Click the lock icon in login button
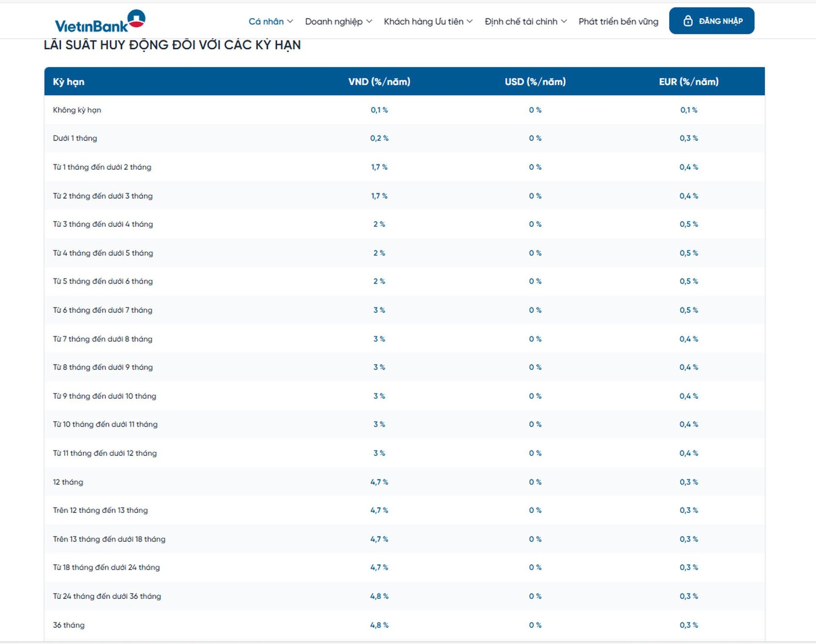This screenshot has width=816, height=644. (688, 21)
